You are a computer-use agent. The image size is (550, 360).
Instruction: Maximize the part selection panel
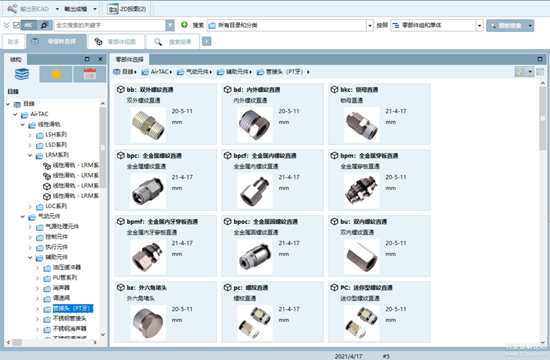tap(540, 59)
